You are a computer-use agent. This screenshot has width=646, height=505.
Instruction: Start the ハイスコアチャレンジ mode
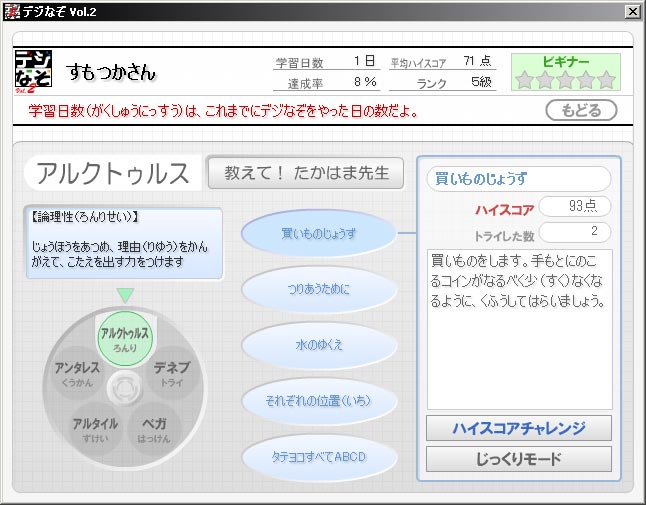[518, 428]
